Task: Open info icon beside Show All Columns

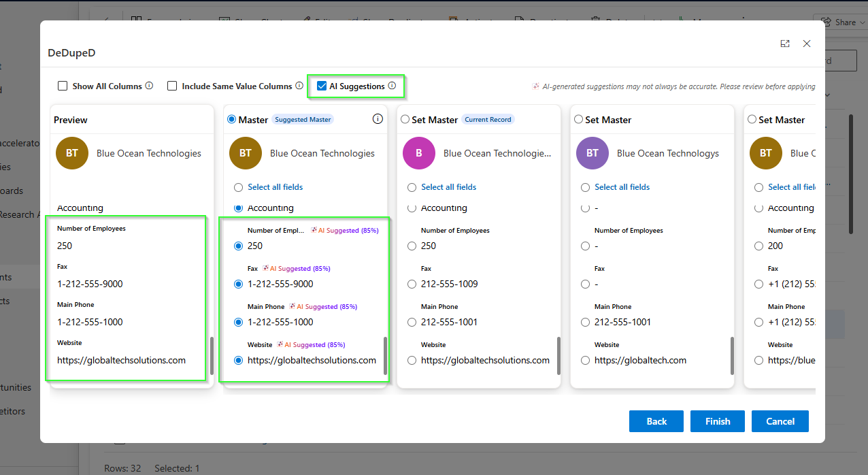Action: [149, 86]
